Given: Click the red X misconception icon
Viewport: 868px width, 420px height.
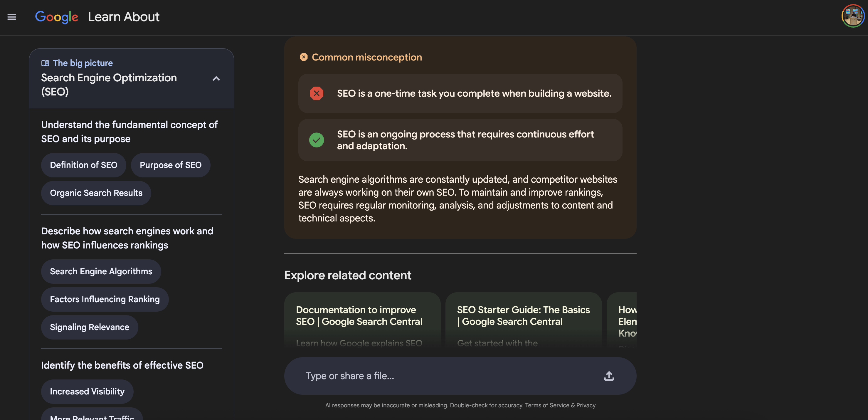Looking at the screenshot, I should pos(317,93).
